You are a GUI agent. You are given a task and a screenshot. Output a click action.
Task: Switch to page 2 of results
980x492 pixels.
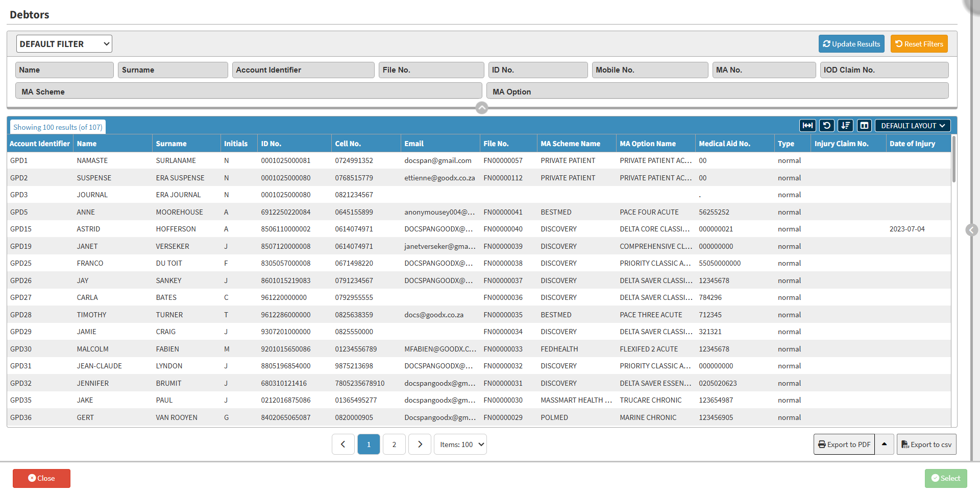coord(394,444)
